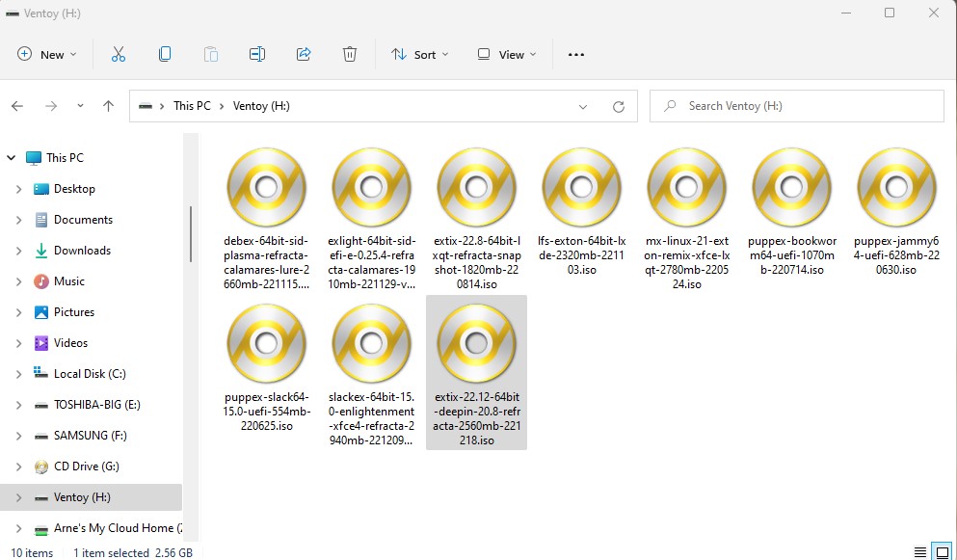Go forward with the right arrow

51,106
